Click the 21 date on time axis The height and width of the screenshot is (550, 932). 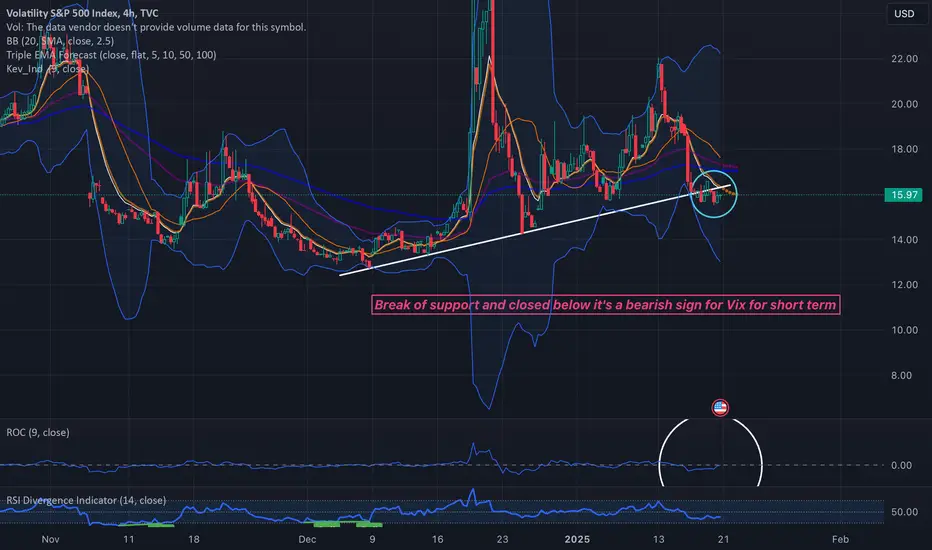click(x=723, y=539)
